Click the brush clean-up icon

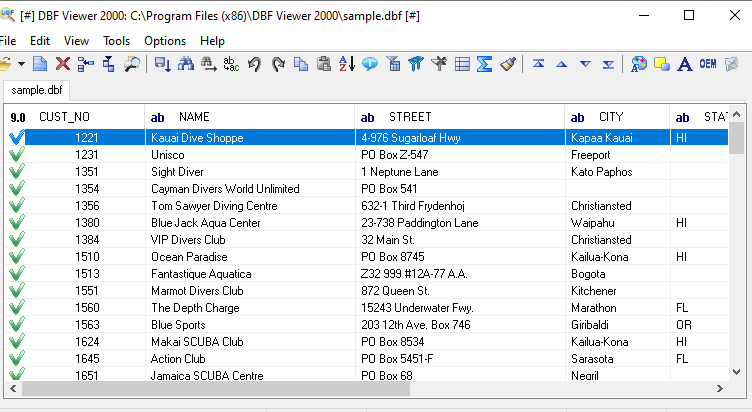(508, 64)
